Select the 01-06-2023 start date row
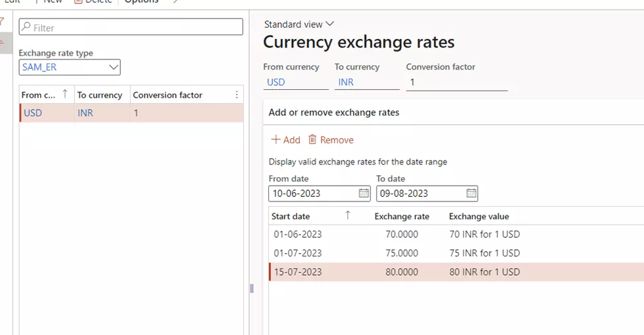The width and height of the screenshot is (644, 335). tap(298, 235)
